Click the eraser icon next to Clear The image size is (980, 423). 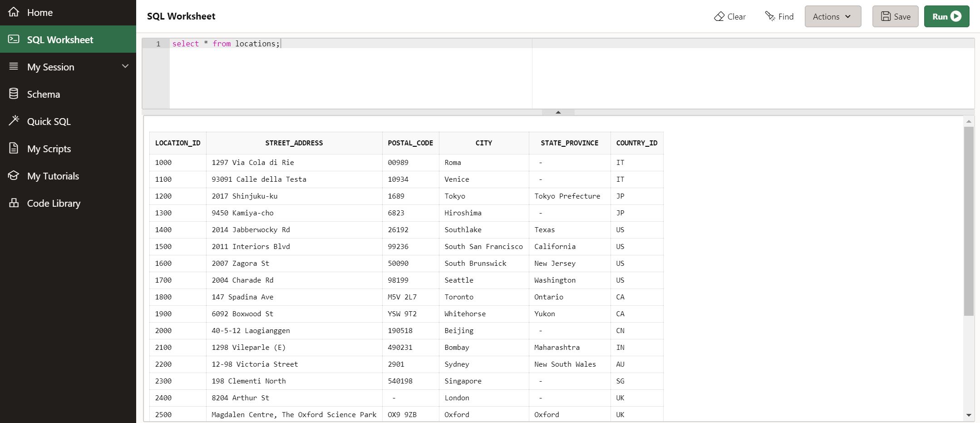point(719,16)
